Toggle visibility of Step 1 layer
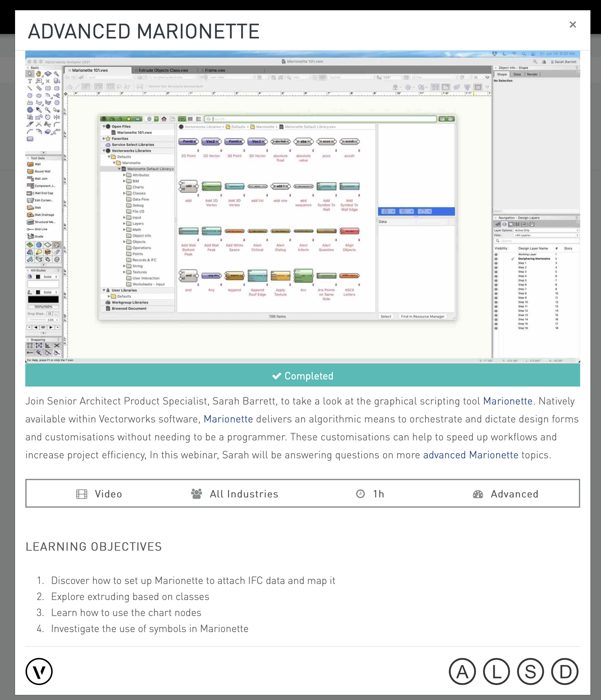The width and height of the screenshot is (601, 700). click(496, 263)
